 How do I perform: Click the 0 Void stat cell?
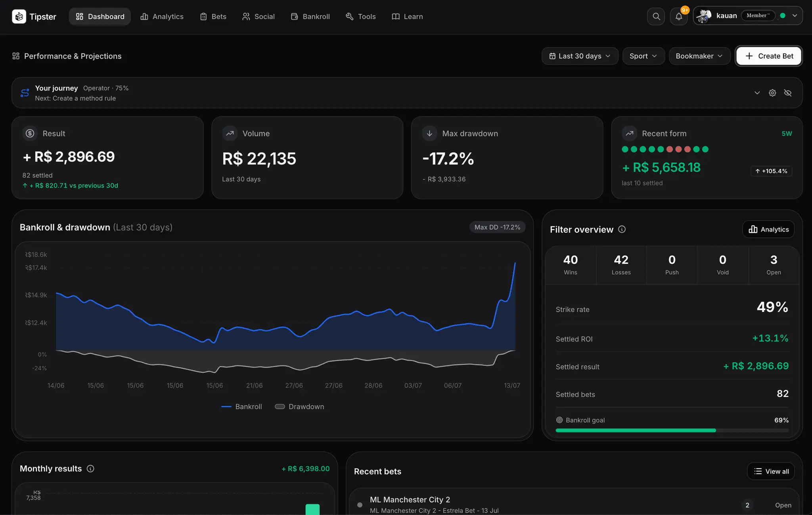(x=723, y=265)
